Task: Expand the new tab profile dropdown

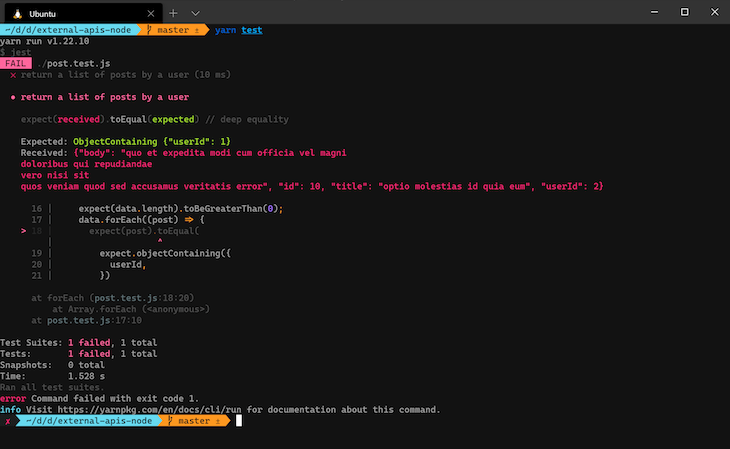Action: tap(196, 14)
